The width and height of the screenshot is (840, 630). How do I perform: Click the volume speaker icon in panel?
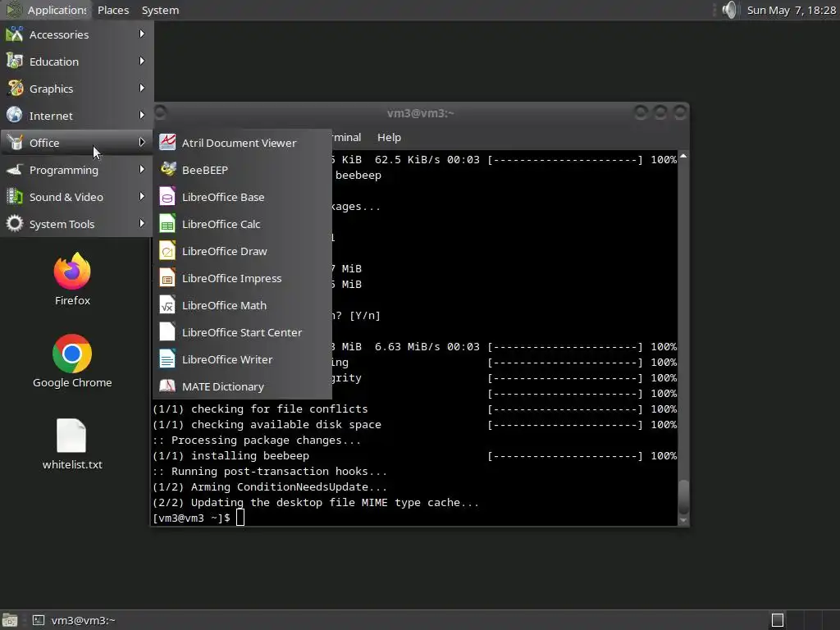coord(729,10)
